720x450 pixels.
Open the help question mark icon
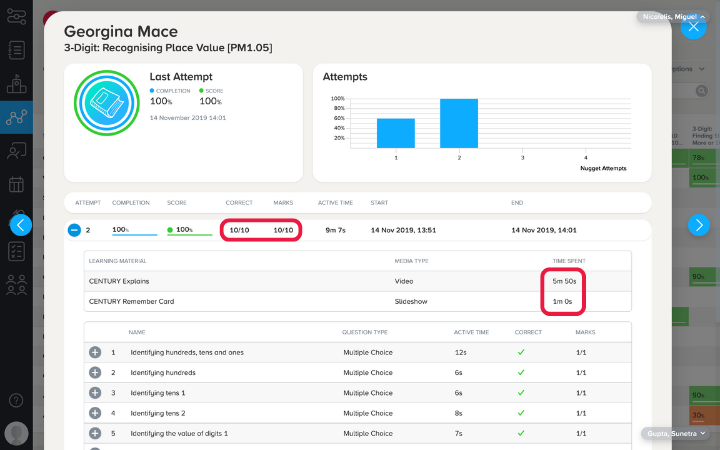[x=16, y=400]
